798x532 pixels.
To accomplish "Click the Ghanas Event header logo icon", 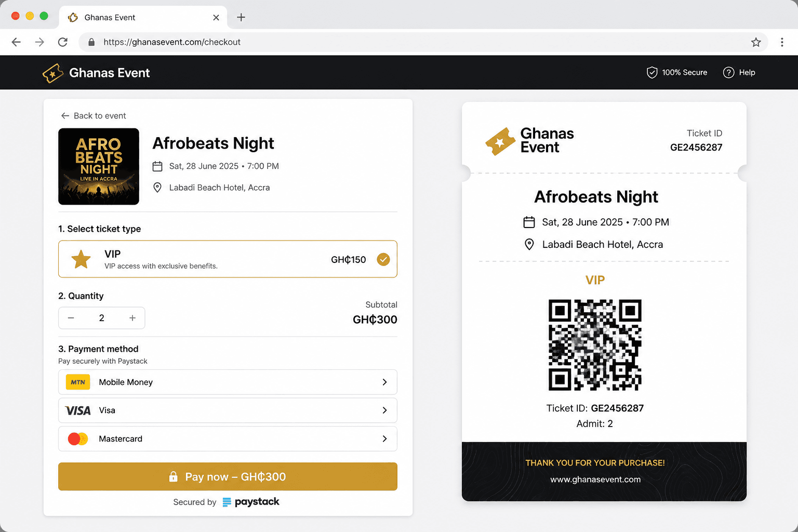I will [52, 73].
